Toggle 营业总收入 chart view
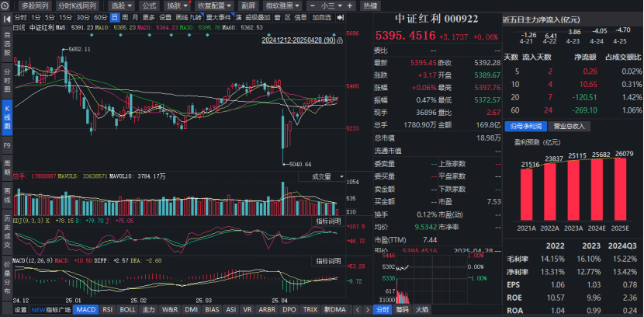 coord(570,127)
